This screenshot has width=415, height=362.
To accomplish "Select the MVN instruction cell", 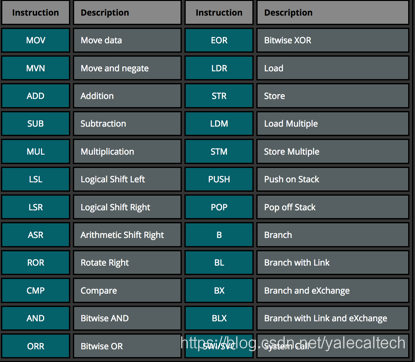I will pyautogui.click(x=36, y=68).
